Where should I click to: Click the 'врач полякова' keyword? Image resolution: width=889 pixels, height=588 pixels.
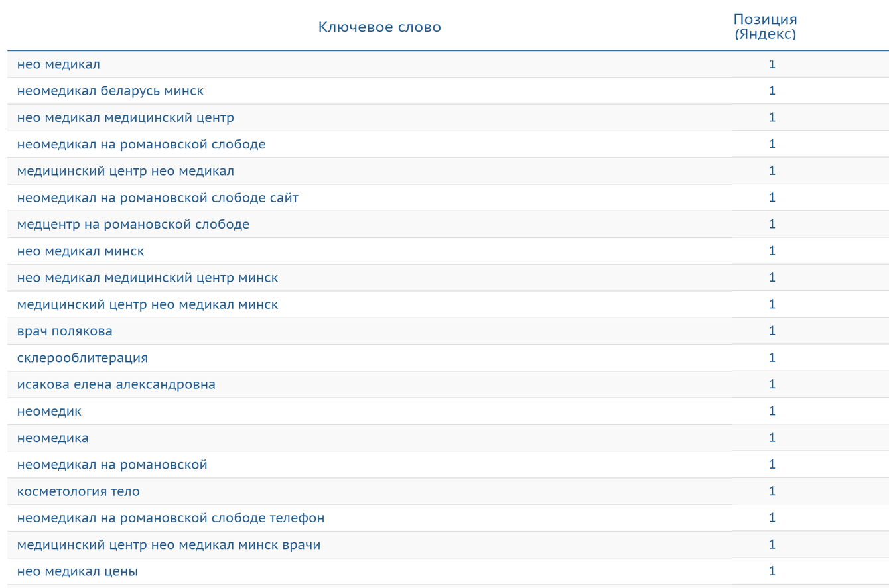click(x=65, y=331)
